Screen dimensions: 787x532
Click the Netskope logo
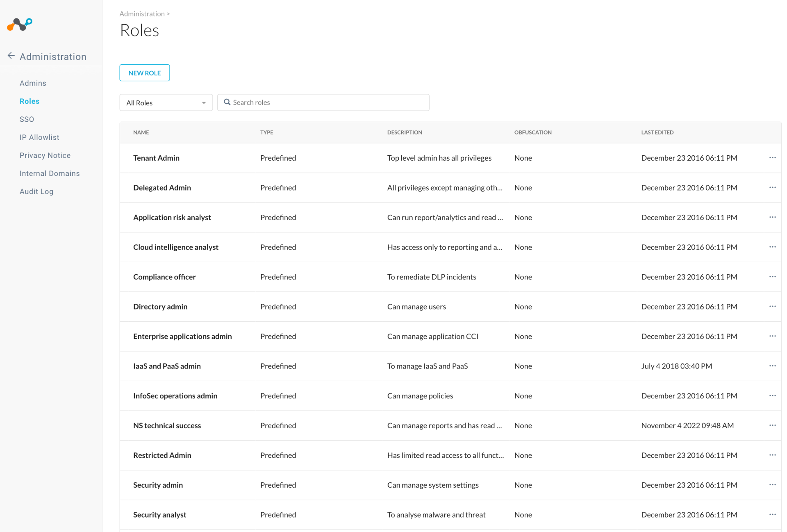pos(19,25)
